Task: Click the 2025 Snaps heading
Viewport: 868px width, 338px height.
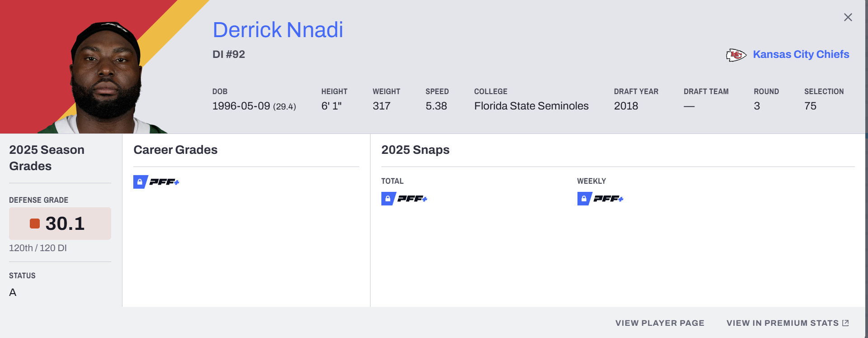Action: pos(415,150)
